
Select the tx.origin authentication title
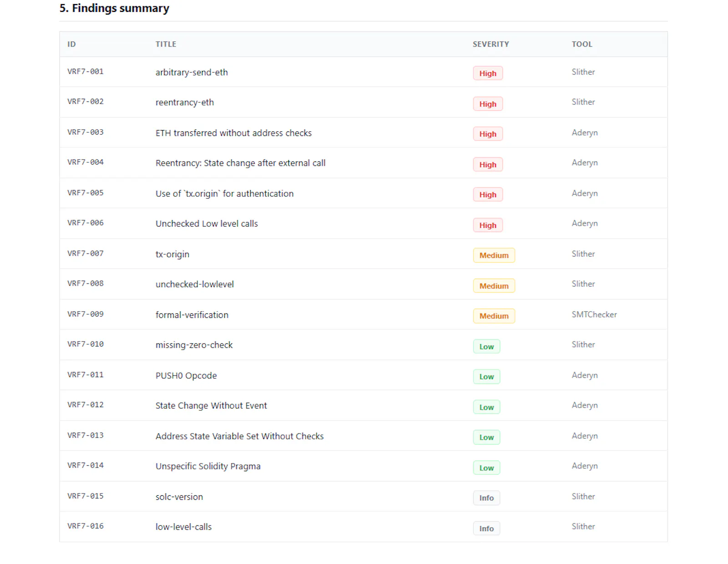224,193
